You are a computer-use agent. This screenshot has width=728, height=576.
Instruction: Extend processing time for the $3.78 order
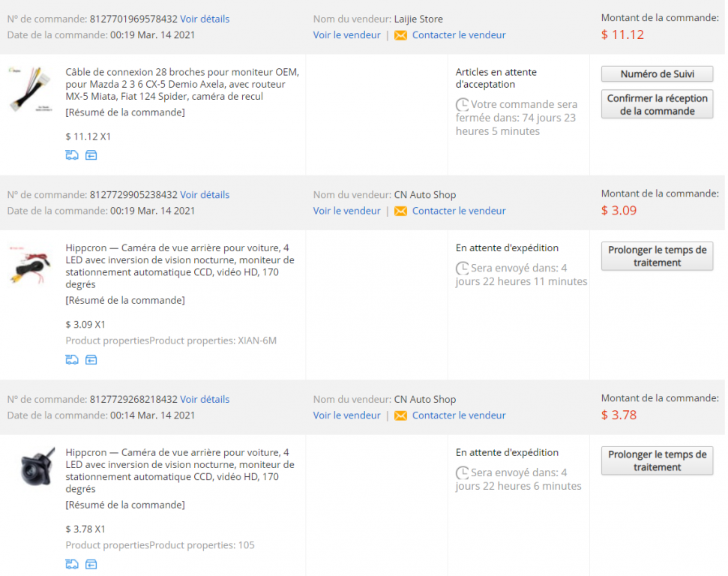pyautogui.click(x=657, y=460)
